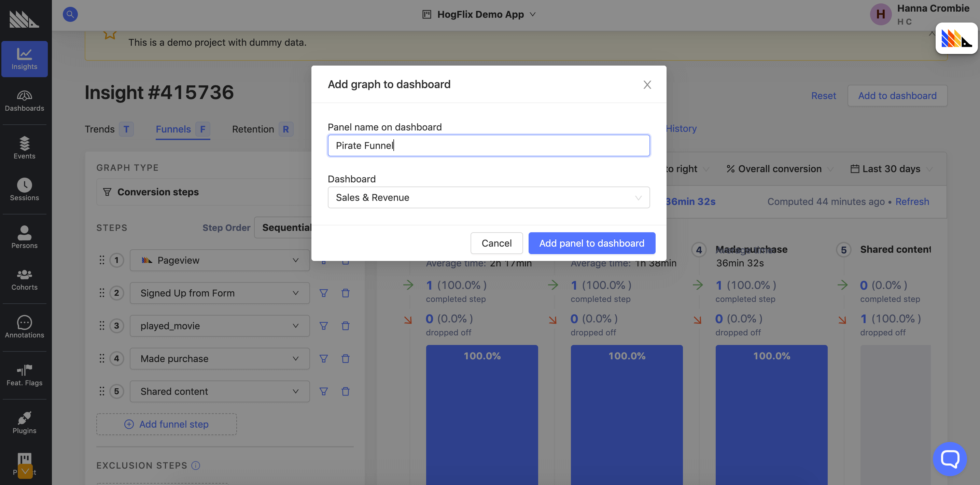Viewport: 980px width, 485px height.
Task: Open Annotations in the sidebar
Action: 24,327
